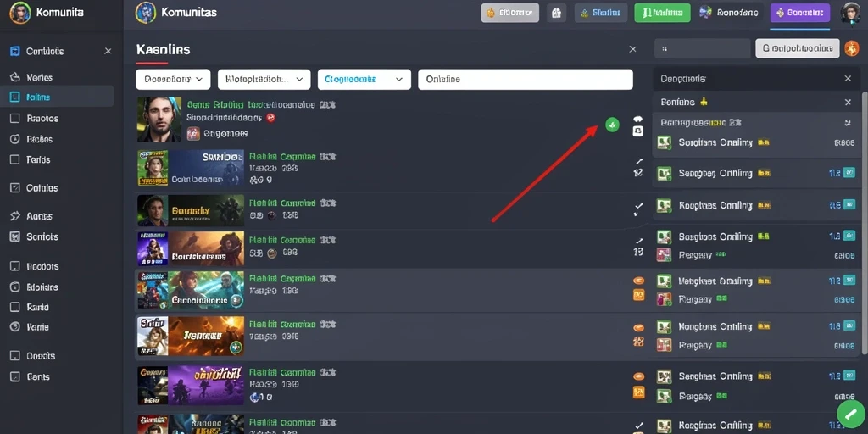This screenshot has height=434, width=868.
Task: Click the small square ghost icon button in top bar
Action: 556,13
